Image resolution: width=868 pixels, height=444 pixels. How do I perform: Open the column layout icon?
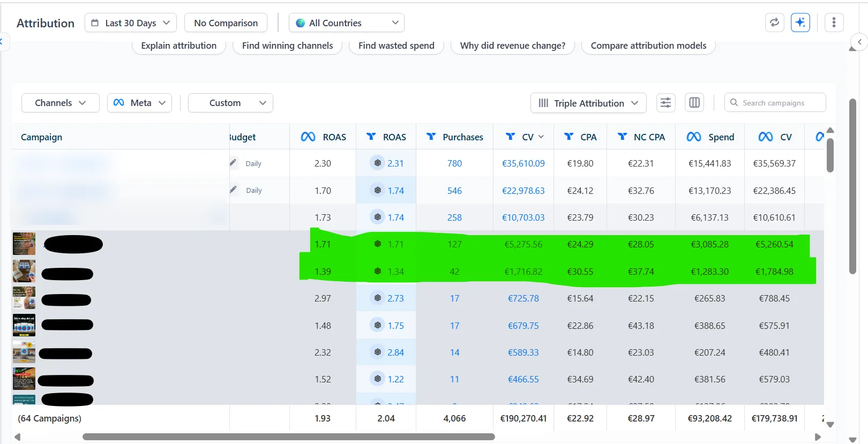pyautogui.click(x=694, y=103)
